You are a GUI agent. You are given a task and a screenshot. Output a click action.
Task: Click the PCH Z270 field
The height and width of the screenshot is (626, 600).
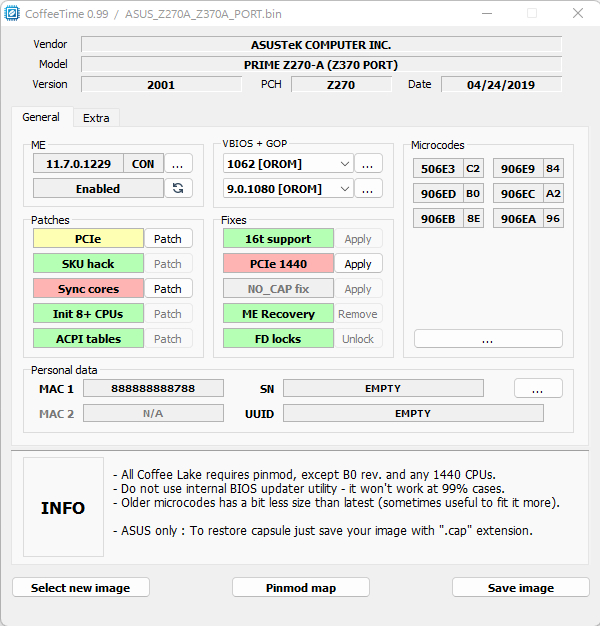click(x=341, y=84)
